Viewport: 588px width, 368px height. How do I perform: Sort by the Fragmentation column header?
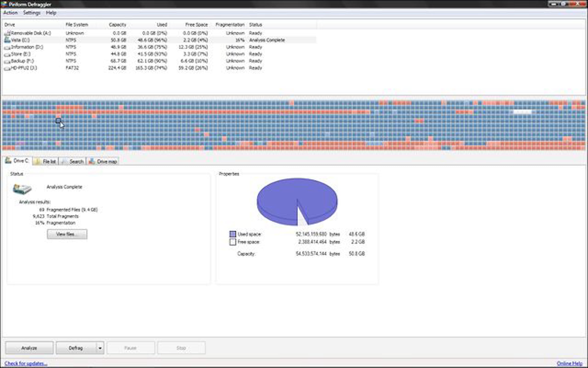230,25
